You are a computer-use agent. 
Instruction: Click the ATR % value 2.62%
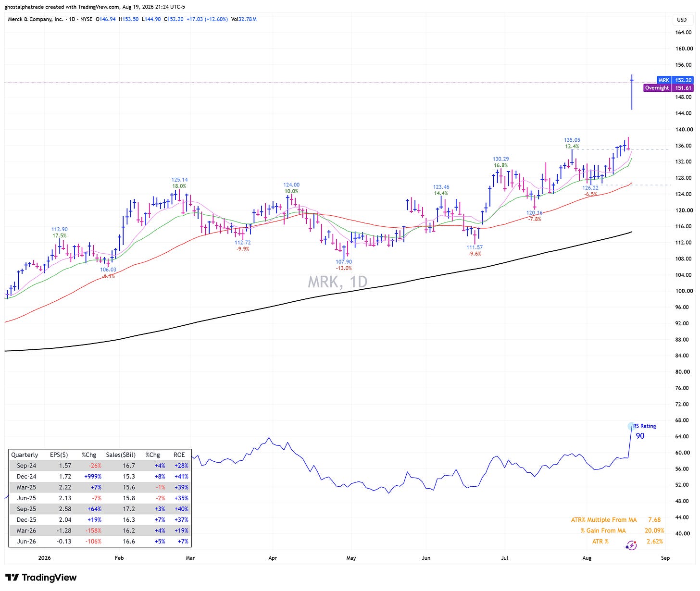[655, 542]
